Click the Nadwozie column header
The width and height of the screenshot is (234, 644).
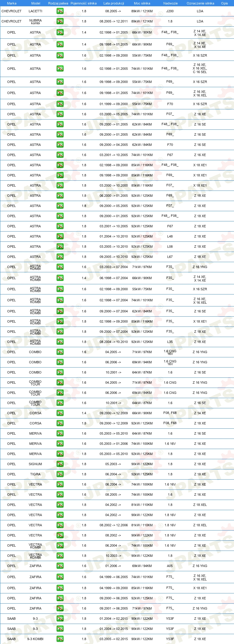(171, 3)
